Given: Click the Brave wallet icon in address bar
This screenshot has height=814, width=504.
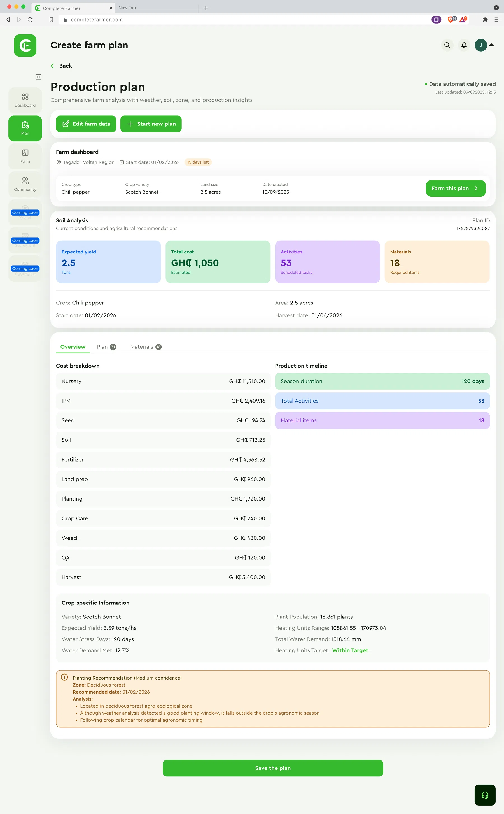Looking at the screenshot, I should [x=436, y=20].
